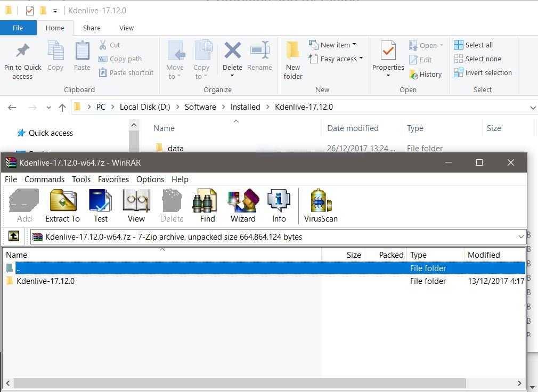The image size is (538, 392).
Task: Click Explorer forward navigation arrow
Action: (32, 108)
